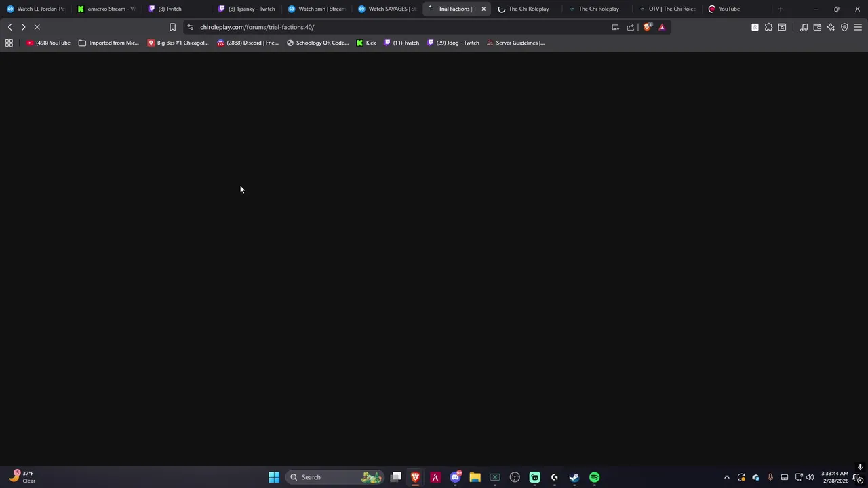Open the Brave Rewards triangle icon
Screen dimensions: 868x488
click(x=662, y=27)
